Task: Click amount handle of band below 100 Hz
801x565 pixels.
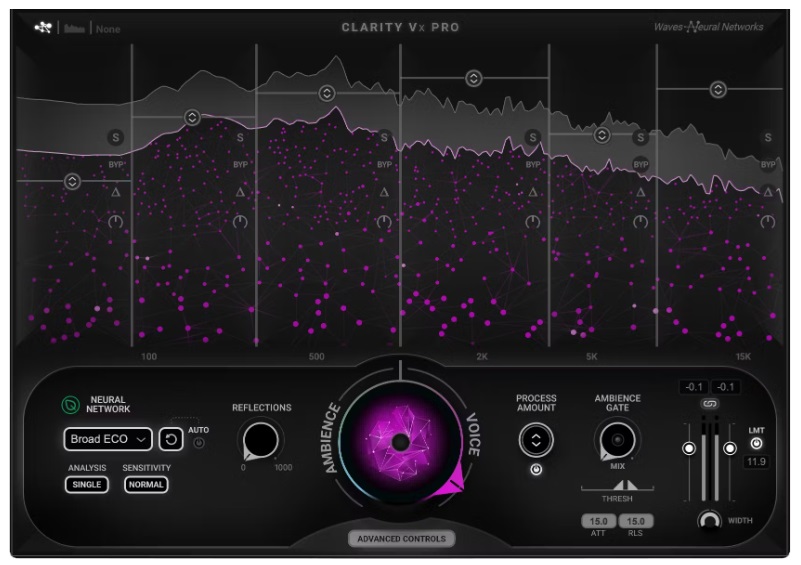Action: (x=72, y=181)
